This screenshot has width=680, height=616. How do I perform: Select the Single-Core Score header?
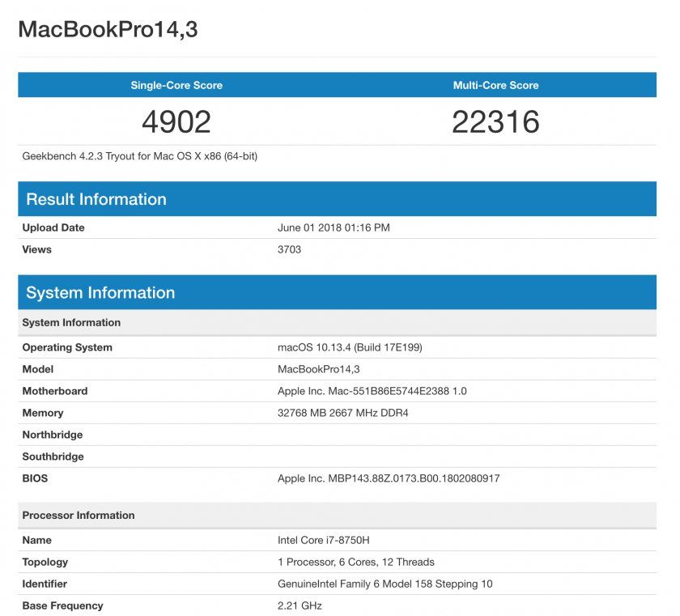[x=176, y=85]
